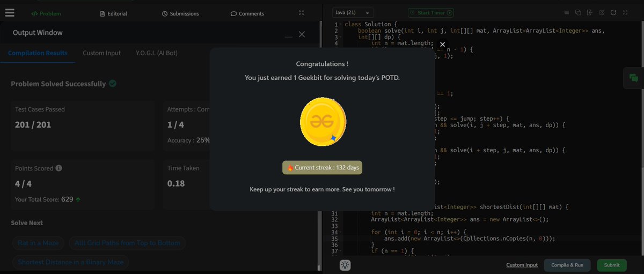Viewport: 644px width, 274px height.
Task: Click Compile & Run button
Action: 568,265
